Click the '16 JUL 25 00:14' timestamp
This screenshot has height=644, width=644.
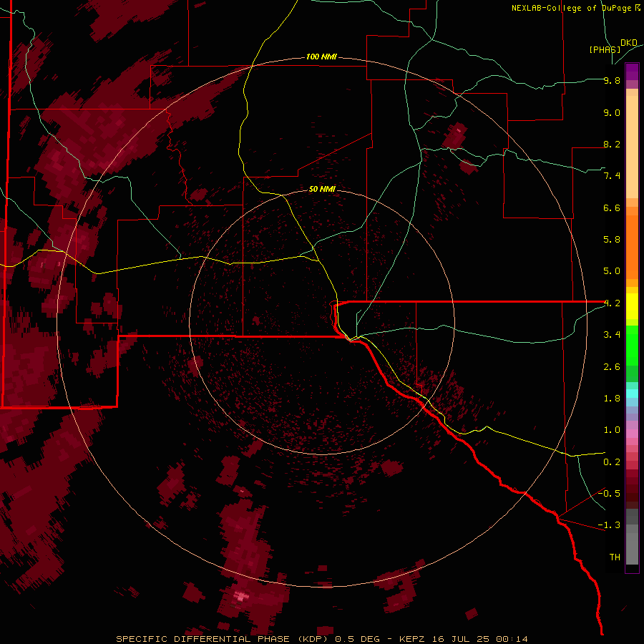click(x=480, y=639)
